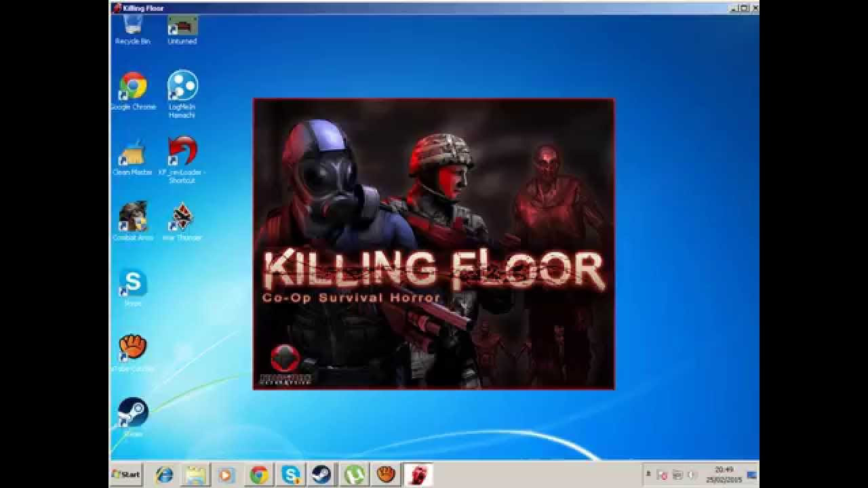Open Chrome from the taskbar
The height and width of the screenshot is (488, 868).
(259, 474)
